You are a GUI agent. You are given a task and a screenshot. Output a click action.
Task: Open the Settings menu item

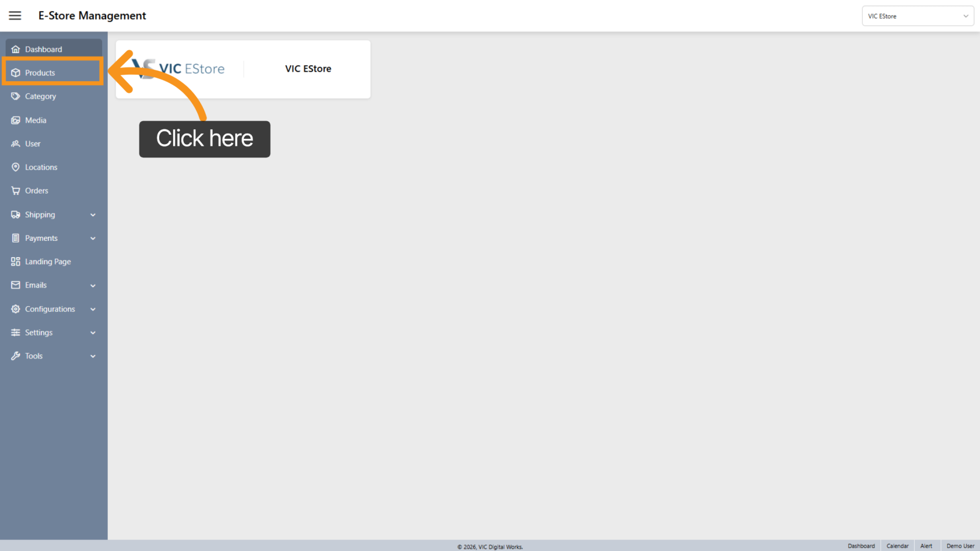(x=39, y=332)
